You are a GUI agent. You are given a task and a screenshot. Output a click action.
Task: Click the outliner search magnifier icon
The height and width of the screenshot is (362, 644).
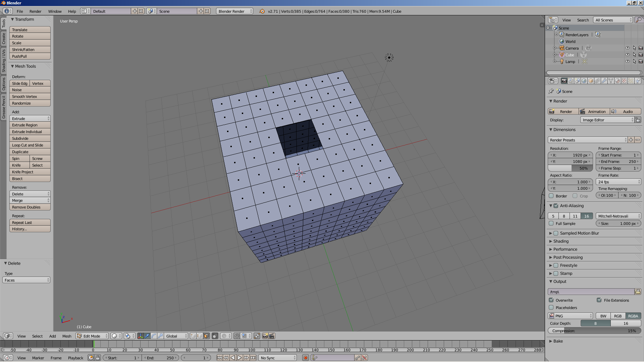click(x=638, y=20)
